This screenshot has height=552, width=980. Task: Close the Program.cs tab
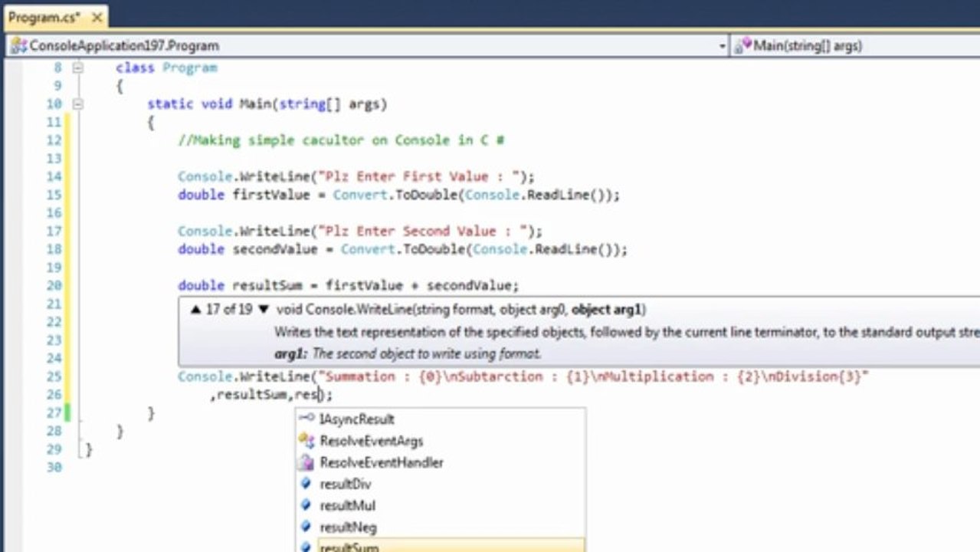click(98, 17)
